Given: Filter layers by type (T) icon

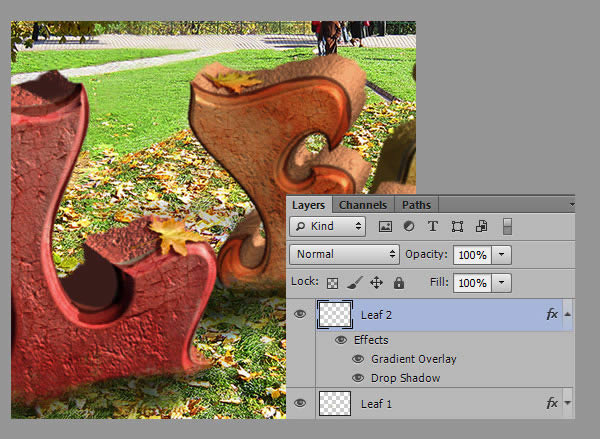Looking at the screenshot, I should [433, 227].
